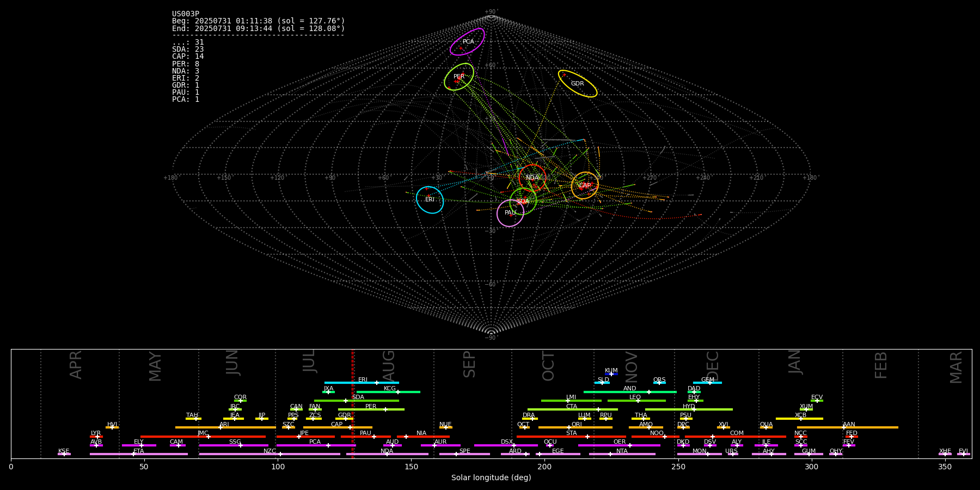Image resolution: width=980 pixels, height=490 pixels.
Task: Click the QUA shower marker in timeline
Action: (766, 427)
